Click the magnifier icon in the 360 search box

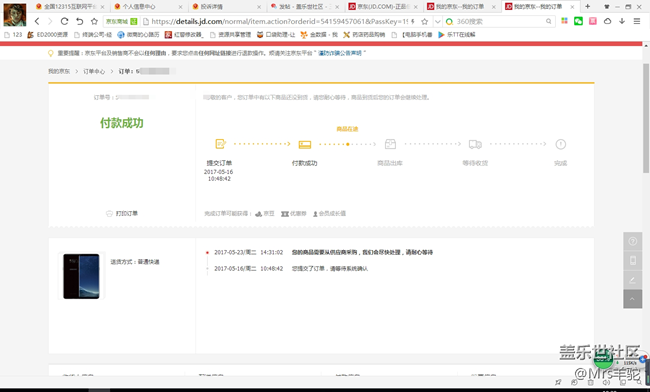(x=548, y=22)
